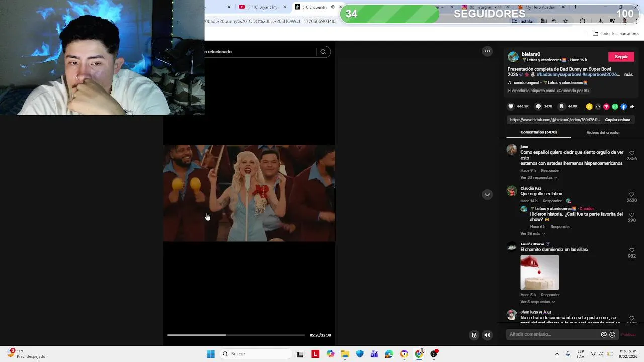Share video via WhatsApp icon

[x=615, y=106]
